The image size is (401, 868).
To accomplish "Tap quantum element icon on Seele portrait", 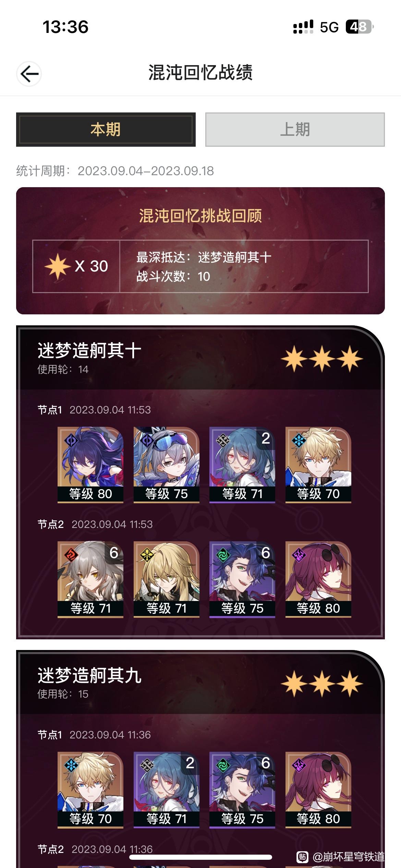I will [x=71, y=441].
